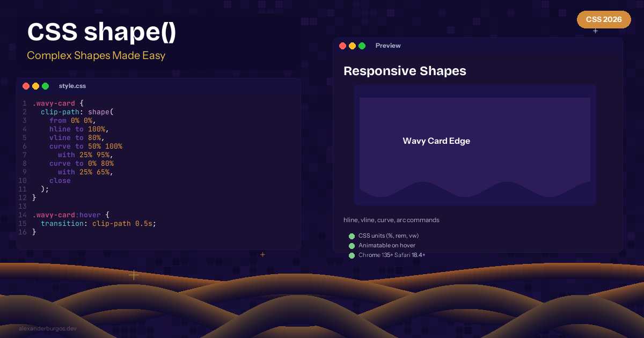Select the Preview window title

388,46
